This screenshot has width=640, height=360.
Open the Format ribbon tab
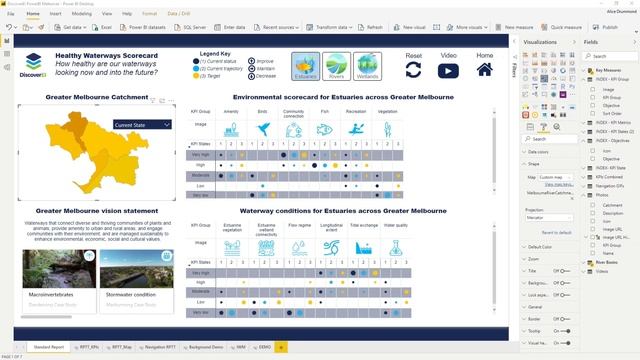149,13
